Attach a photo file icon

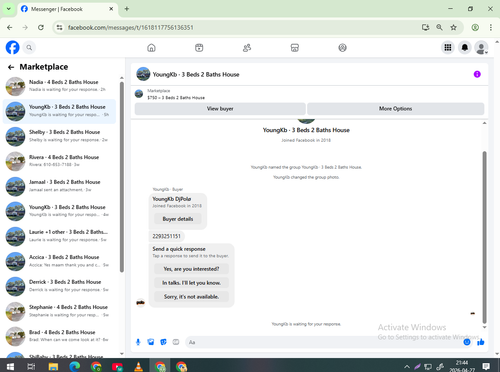151,342
